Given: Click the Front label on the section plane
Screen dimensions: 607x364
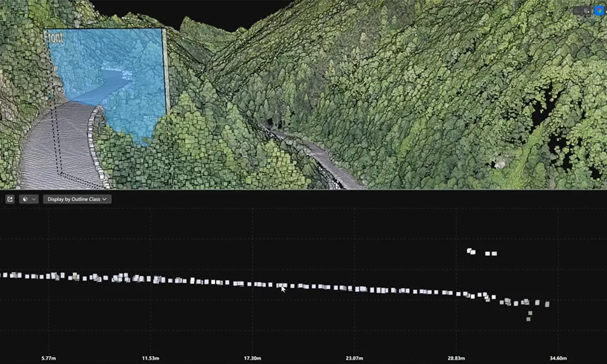Looking at the screenshot, I should pyautogui.click(x=54, y=37).
